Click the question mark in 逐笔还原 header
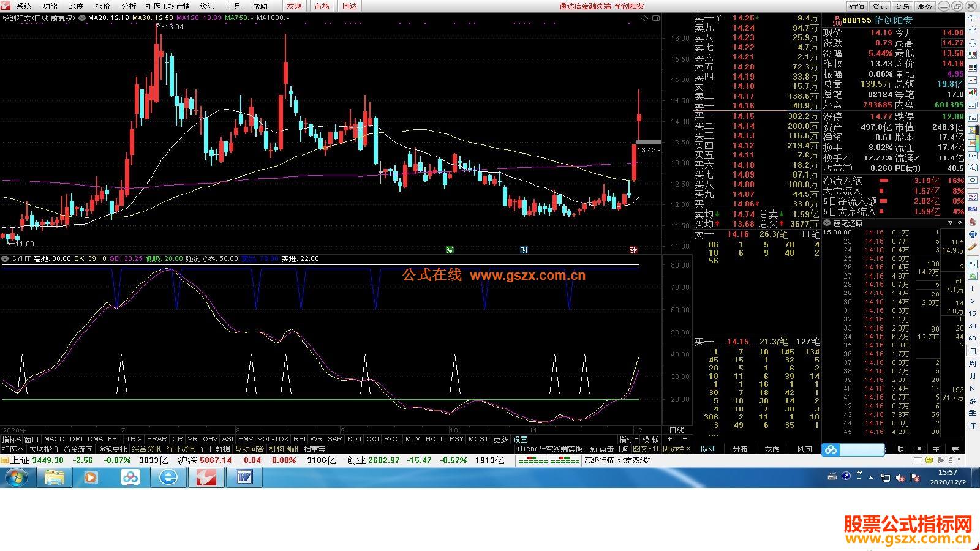Image resolution: width=980 pixels, height=551 pixels. [959, 223]
